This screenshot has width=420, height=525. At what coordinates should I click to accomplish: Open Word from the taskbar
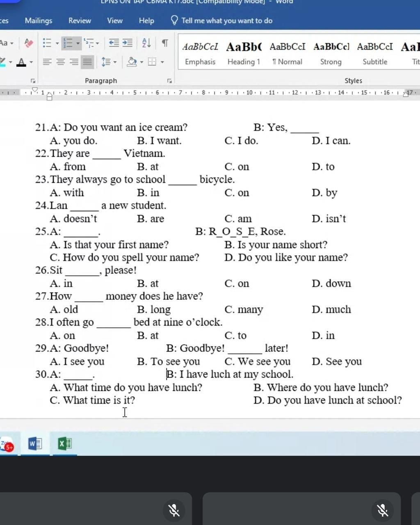click(35, 443)
